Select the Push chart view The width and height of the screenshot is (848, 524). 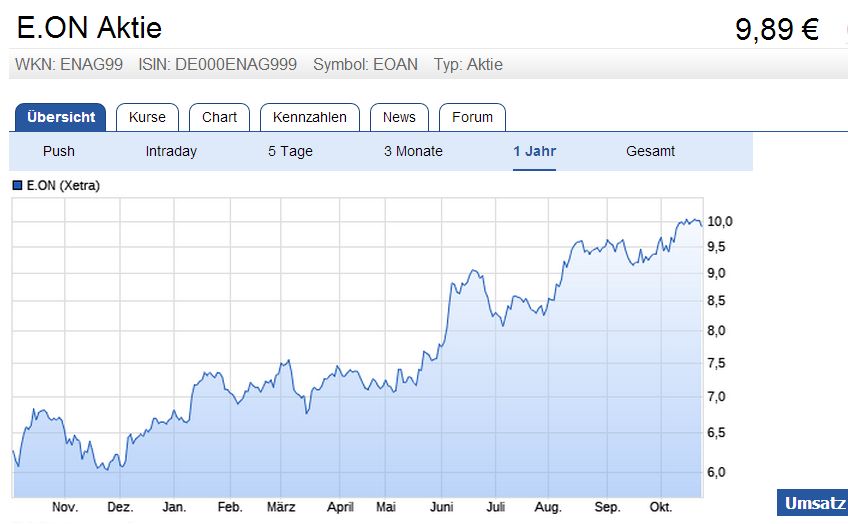click(x=59, y=151)
